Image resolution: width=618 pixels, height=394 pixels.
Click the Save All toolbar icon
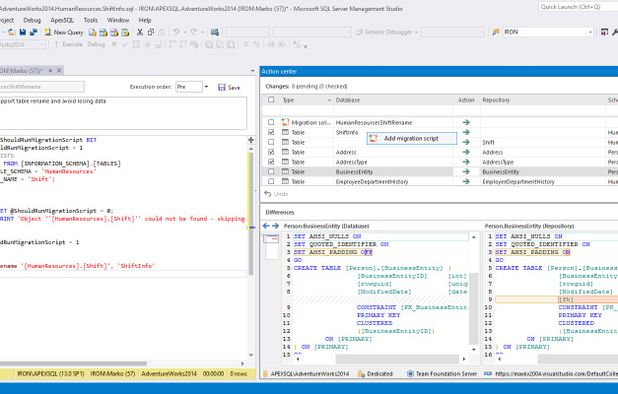[x=34, y=32]
